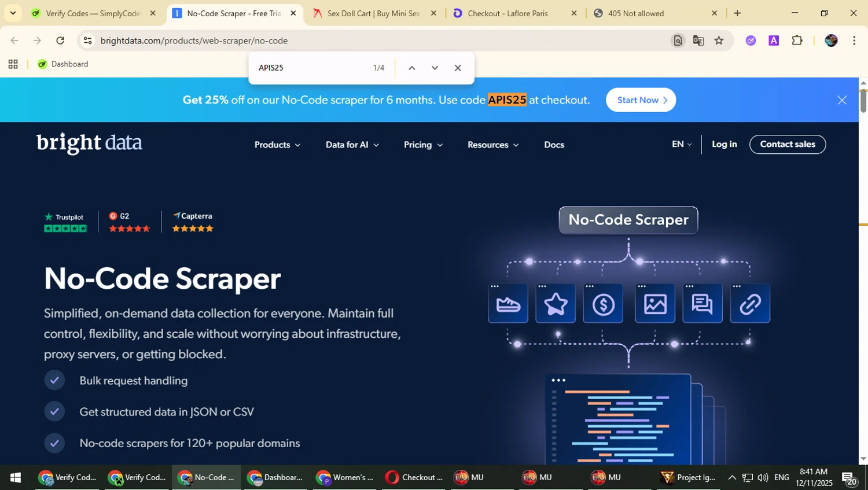Expand Products menu

tap(278, 145)
